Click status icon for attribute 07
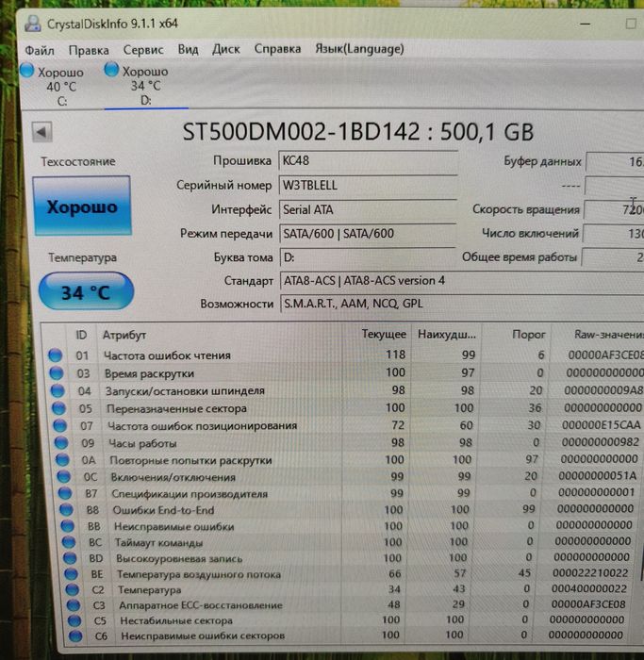The height and width of the screenshot is (660, 644). click(x=60, y=425)
